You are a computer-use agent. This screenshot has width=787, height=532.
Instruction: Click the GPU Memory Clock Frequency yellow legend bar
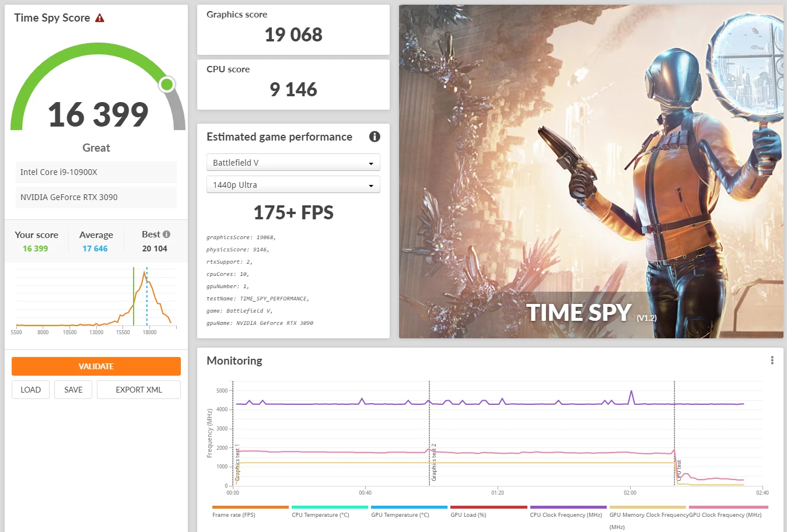point(648,508)
